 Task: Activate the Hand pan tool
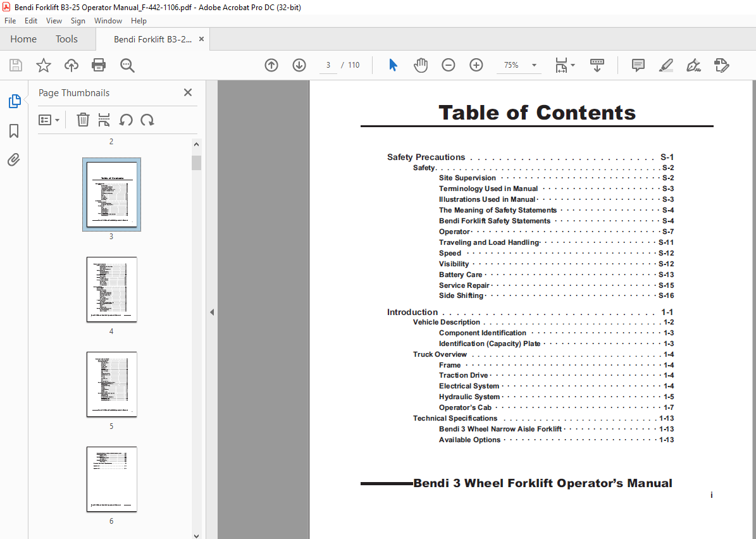421,65
